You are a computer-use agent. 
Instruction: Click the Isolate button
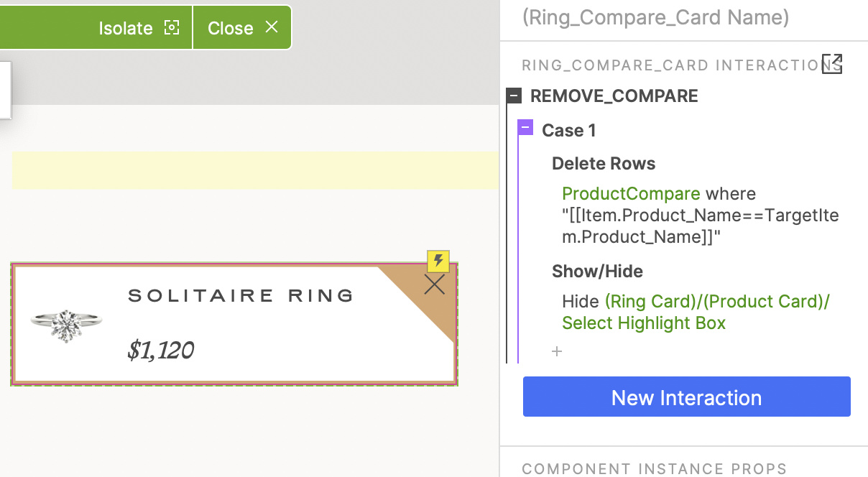pyautogui.click(x=139, y=28)
